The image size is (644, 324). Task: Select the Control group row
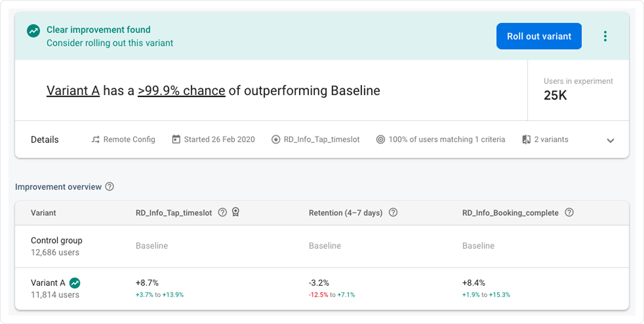pyautogui.click(x=56, y=246)
